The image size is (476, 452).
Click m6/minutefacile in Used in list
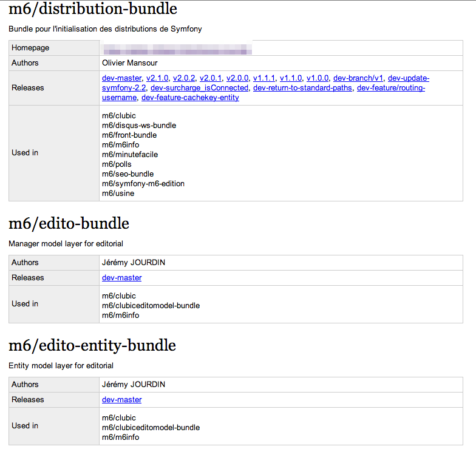tap(130, 154)
